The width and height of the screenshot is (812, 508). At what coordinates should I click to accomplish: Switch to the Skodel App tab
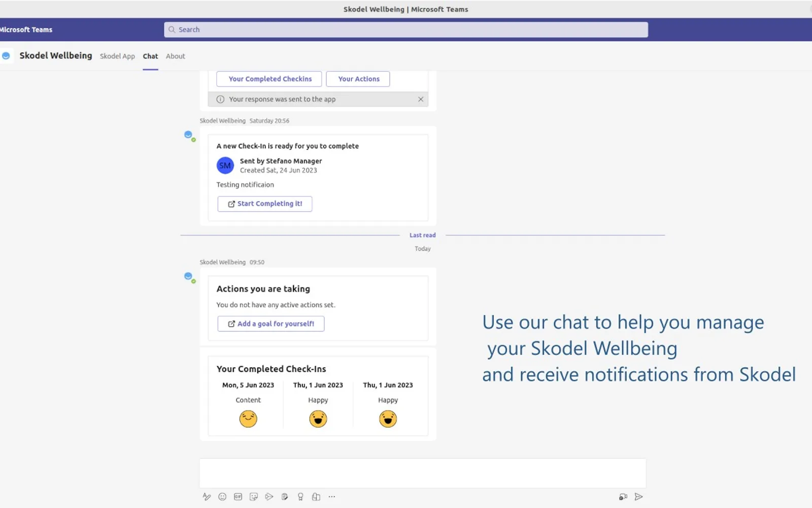click(117, 56)
